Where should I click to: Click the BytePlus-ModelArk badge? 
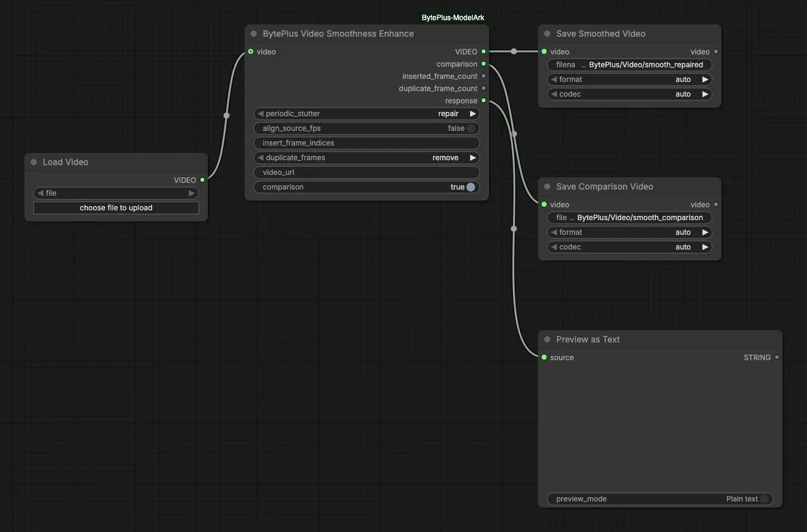(x=453, y=18)
